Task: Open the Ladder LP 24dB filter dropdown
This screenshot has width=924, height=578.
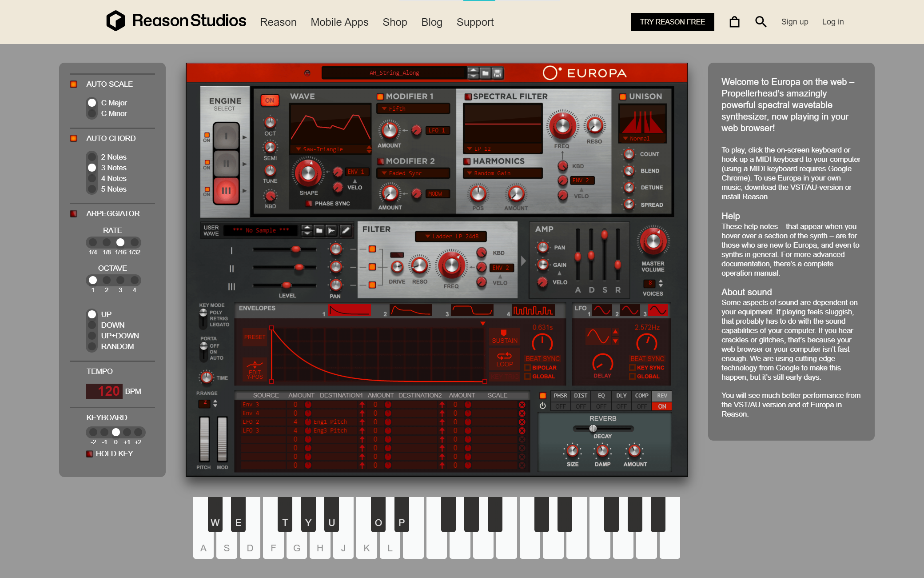Action: point(450,236)
